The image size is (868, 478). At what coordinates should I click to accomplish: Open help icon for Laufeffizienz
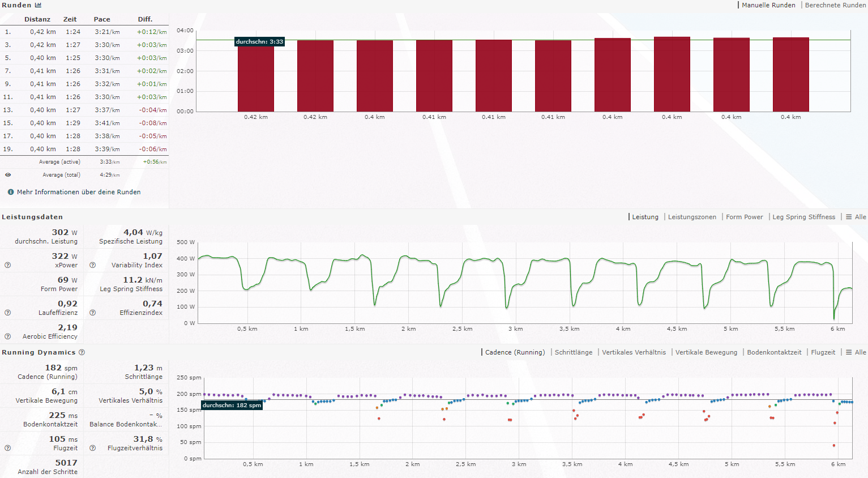click(8, 313)
